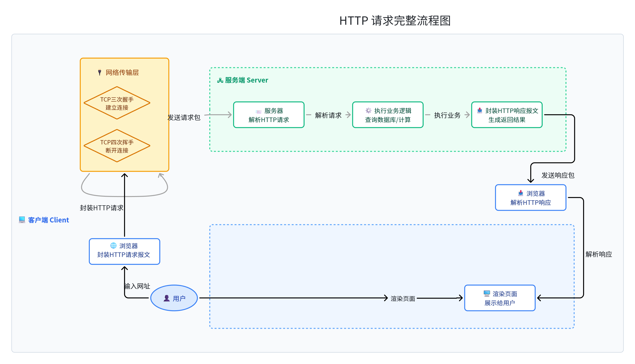Click the HTTP 请求完整流程图 diagram title
This screenshot has height=364, width=635.
point(395,20)
